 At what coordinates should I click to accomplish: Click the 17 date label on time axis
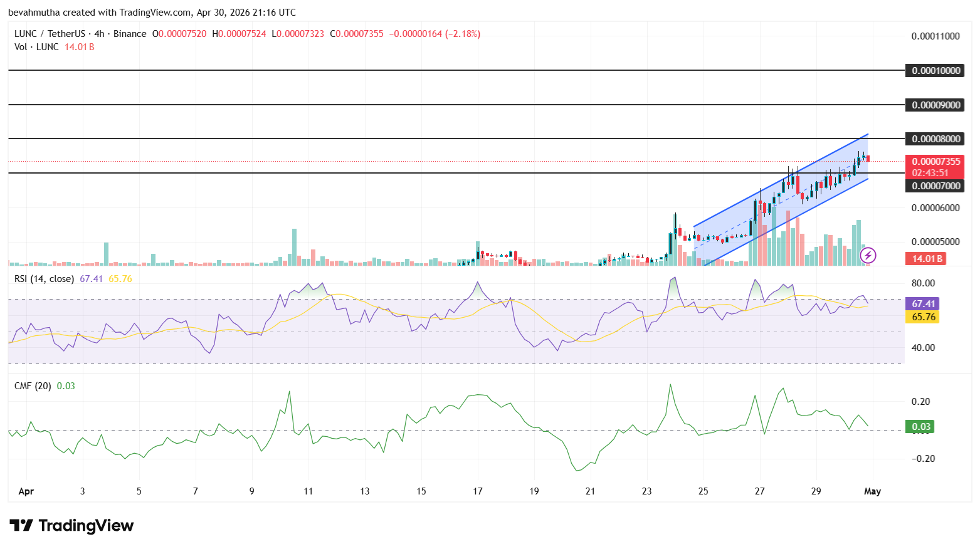[x=478, y=491]
